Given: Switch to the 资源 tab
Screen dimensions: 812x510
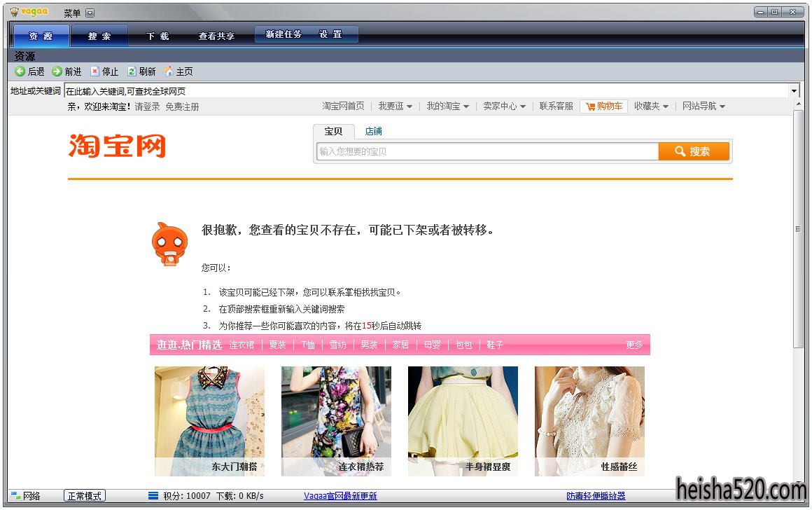Looking at the screenshot, I should pyautogui.click(x=41, y=36).
